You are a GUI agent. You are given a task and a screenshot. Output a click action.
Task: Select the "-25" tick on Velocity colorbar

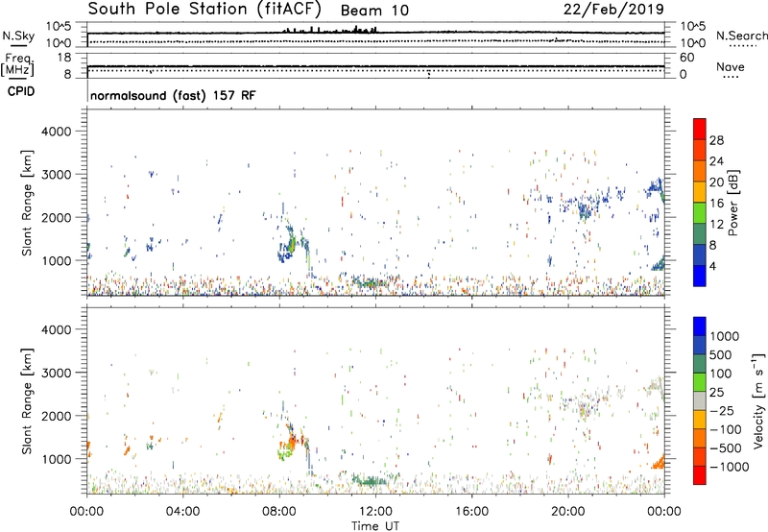pyautogui.click(x=721, y=411)
